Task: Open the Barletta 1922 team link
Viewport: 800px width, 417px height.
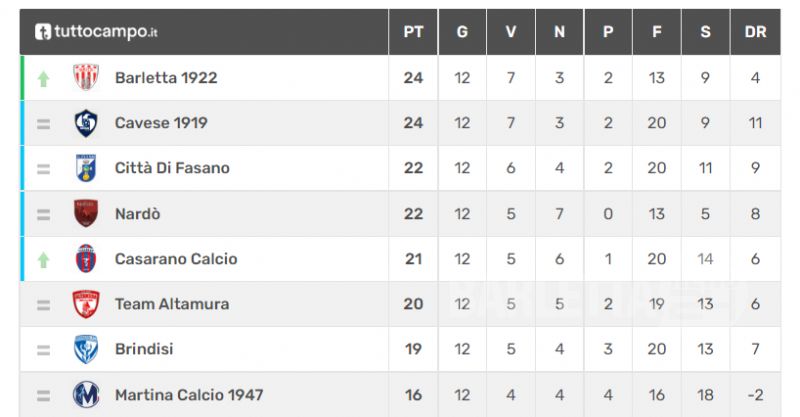Action: 166,78
